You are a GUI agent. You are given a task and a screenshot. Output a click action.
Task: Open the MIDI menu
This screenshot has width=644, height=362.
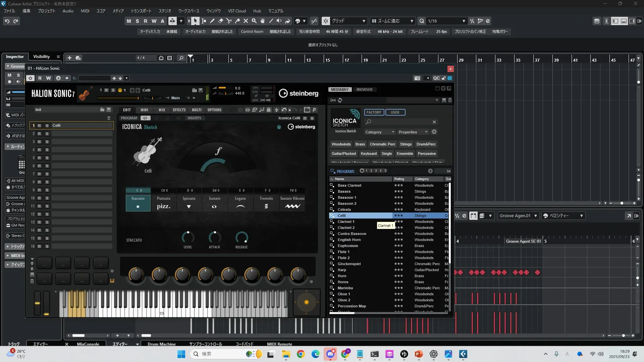(85, 11)
